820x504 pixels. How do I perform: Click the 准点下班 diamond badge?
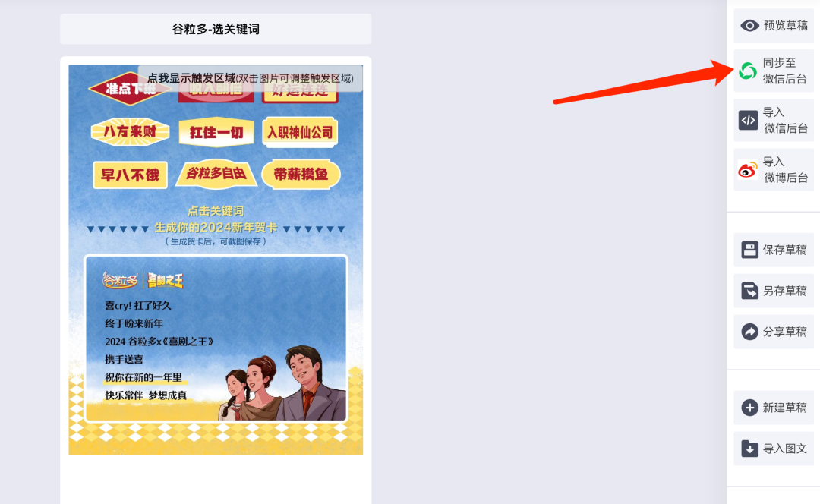click(x=129, y=89)
